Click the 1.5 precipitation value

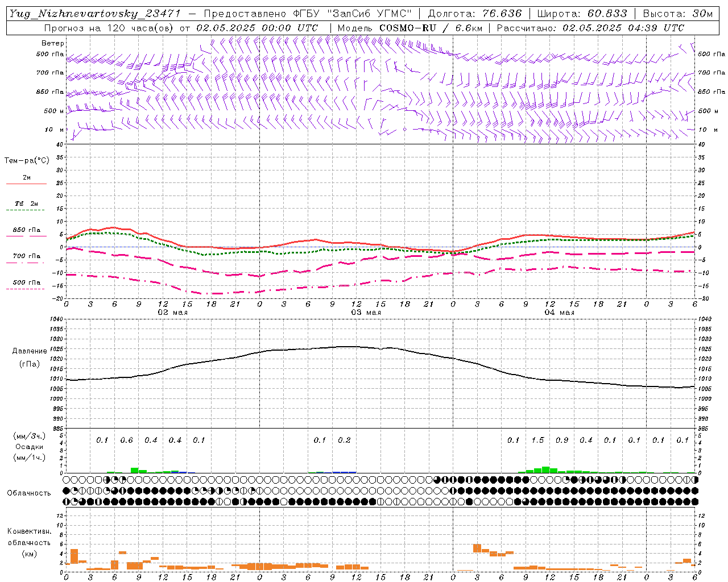537,440
